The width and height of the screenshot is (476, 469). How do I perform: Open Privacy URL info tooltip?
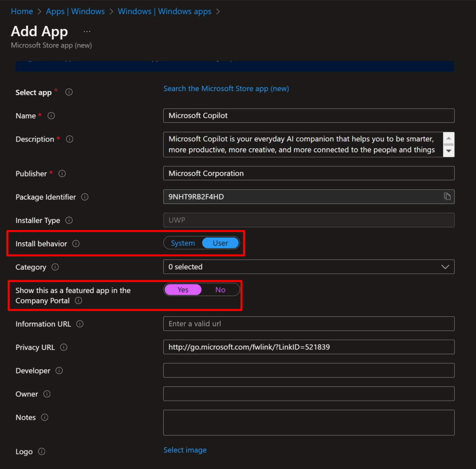(x=63, y=347)
